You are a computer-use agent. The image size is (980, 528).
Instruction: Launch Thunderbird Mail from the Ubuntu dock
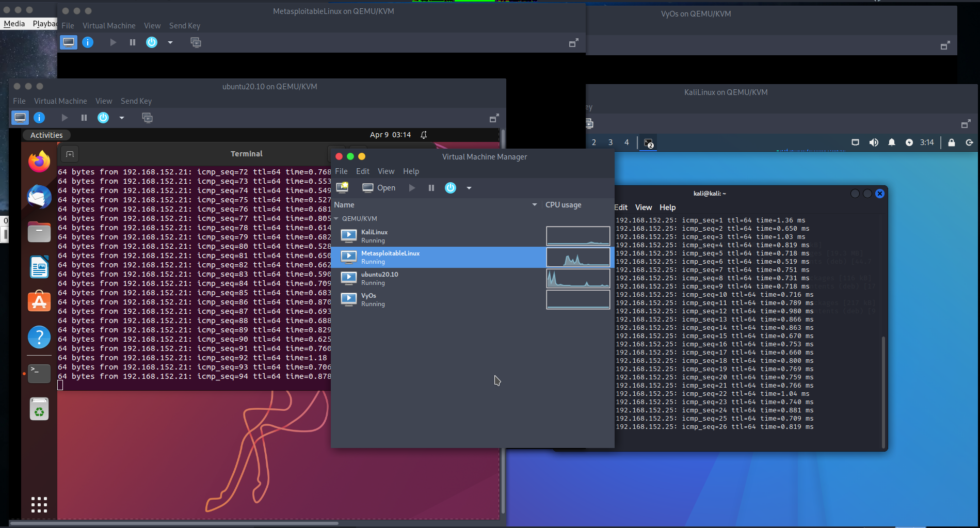(x=39, y=197)
